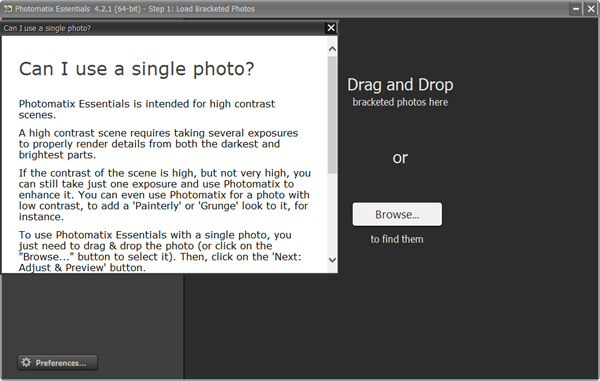Click the 'to find them' text
600x381 pixels.
(397, 239)
